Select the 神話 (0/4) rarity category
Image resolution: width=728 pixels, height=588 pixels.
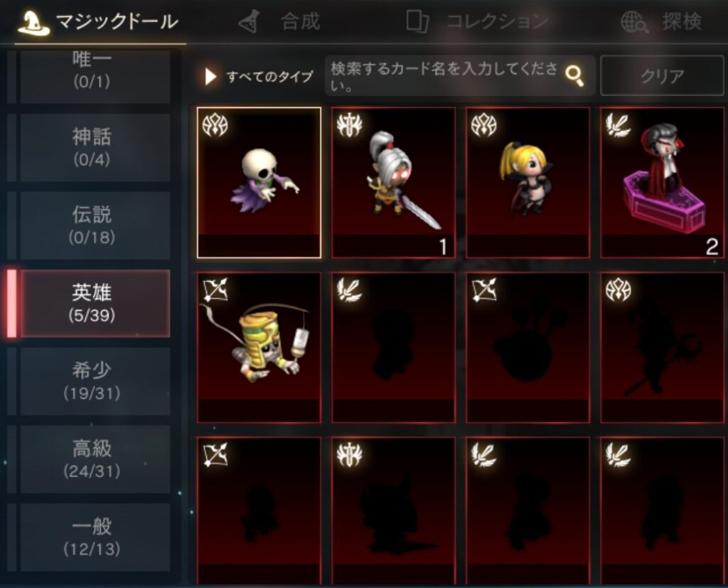point(92,147)
